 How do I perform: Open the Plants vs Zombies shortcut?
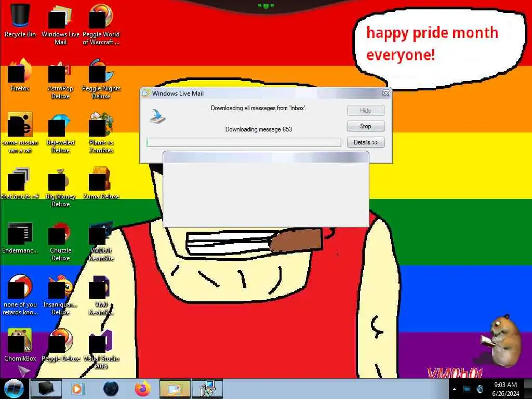click(x=101, y=132)
